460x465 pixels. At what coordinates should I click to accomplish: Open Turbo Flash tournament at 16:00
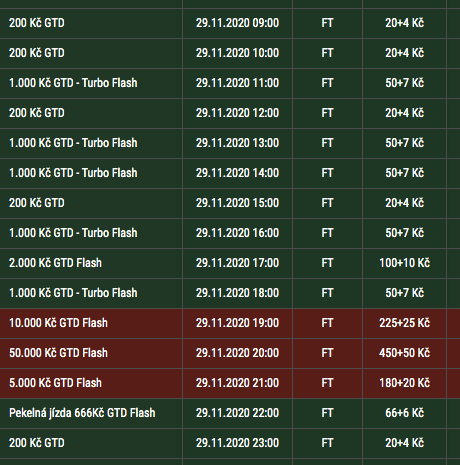click(73, 233)
